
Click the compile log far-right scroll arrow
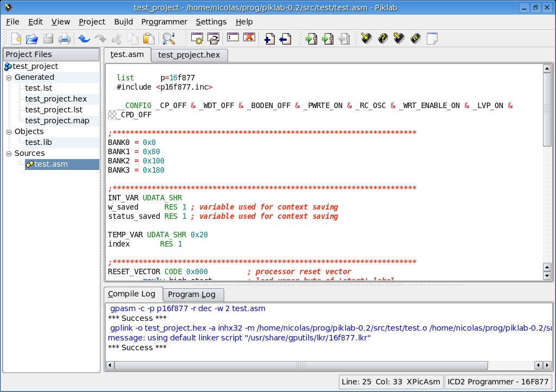(547, 365)
